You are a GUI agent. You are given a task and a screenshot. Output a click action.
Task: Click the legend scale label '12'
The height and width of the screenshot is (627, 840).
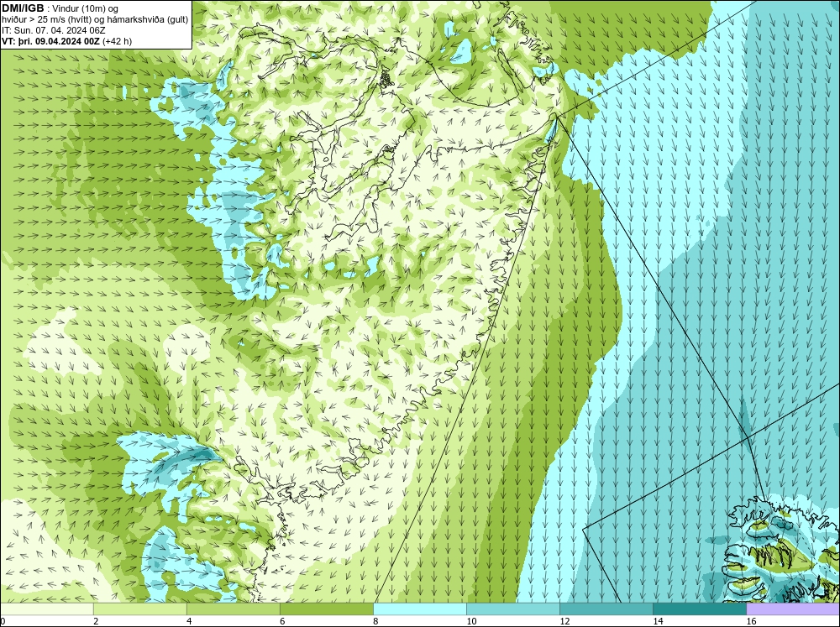click(x=564, y=621)
